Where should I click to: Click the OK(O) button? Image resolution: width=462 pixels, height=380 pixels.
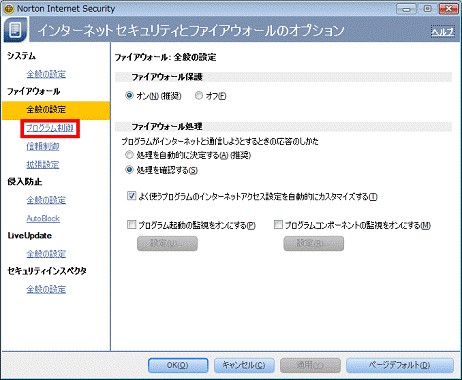pos(178,365)
